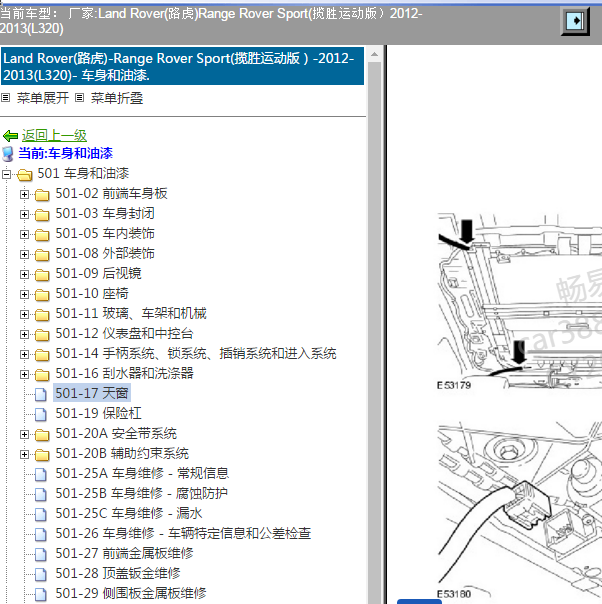Click the page icon of 501-26 车身维修

coord(41,534)
